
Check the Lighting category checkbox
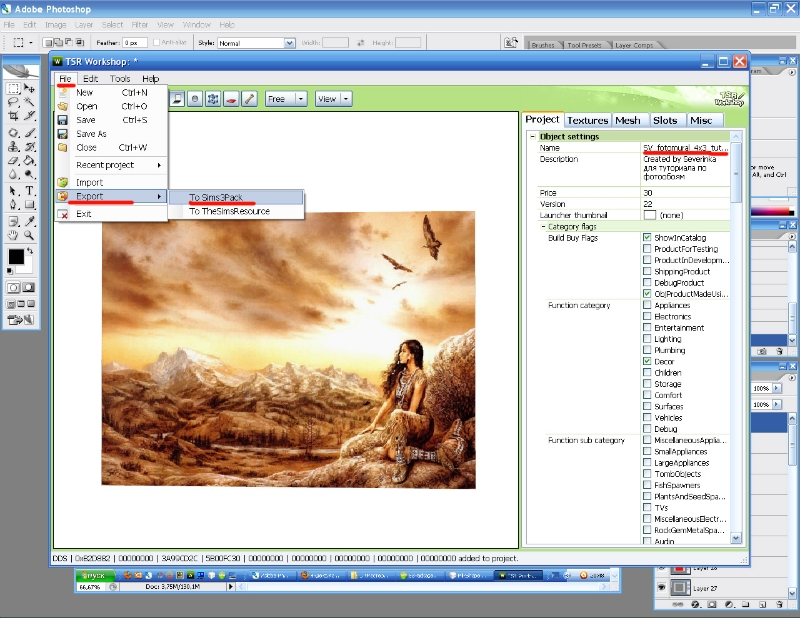coord(647,339)
